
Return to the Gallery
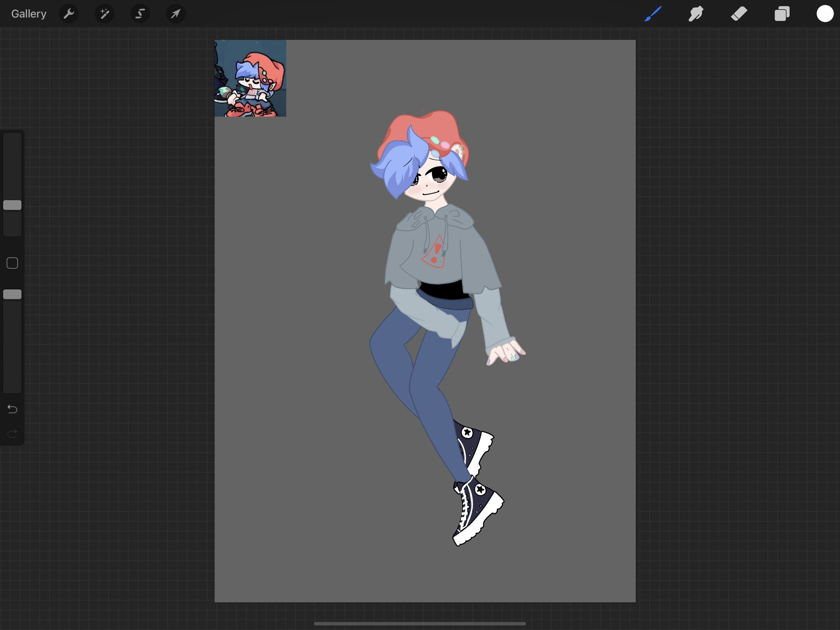[x=29, y=14]
